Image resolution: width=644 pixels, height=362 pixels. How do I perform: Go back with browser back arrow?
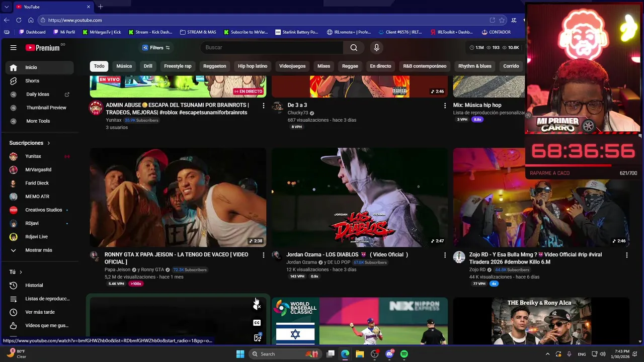(7, 20)
